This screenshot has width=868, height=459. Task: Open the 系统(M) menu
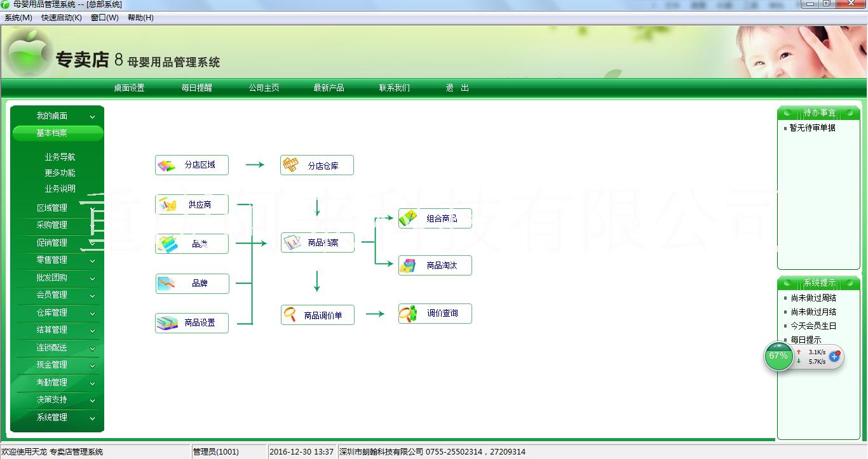click(18, 18)
